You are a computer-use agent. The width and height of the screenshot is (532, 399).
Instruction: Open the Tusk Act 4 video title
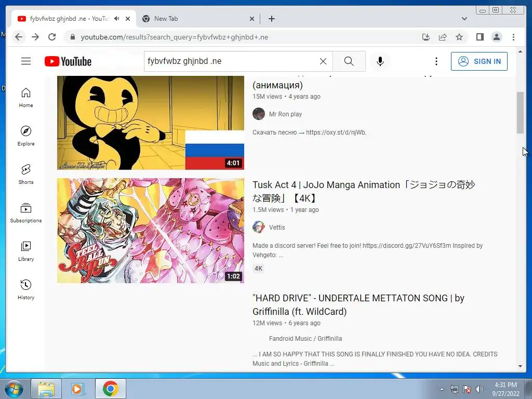363,191
